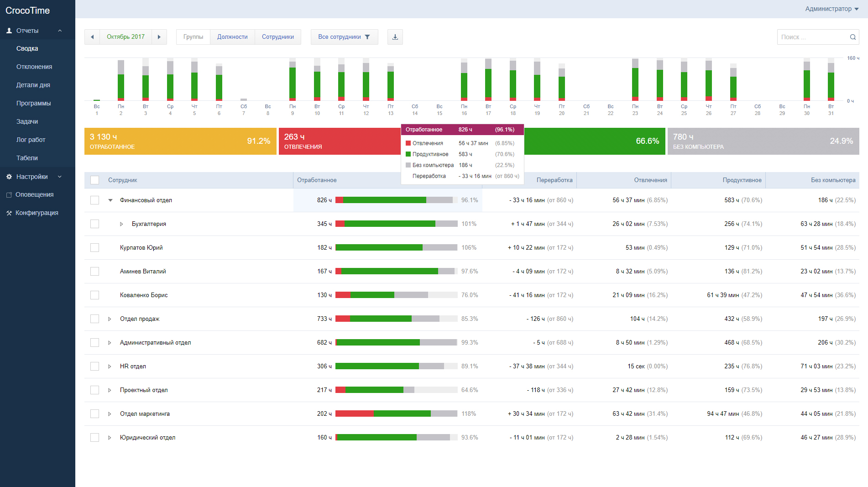Click the gray Без компьютера 780 ч tile
This screenshot has width=868, height=487.
coord(763,141)
